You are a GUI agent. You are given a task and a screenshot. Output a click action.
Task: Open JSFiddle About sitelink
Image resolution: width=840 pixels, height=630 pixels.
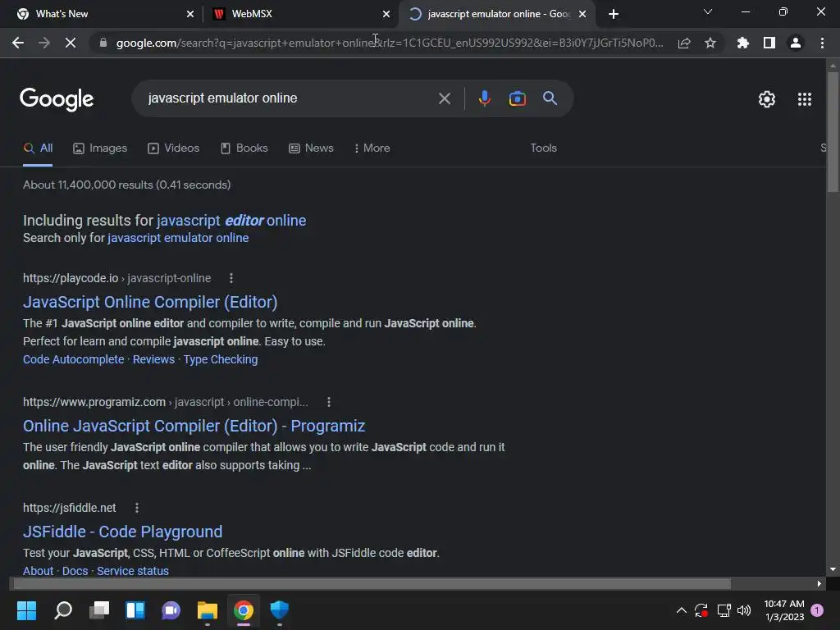tap(38, 571)
